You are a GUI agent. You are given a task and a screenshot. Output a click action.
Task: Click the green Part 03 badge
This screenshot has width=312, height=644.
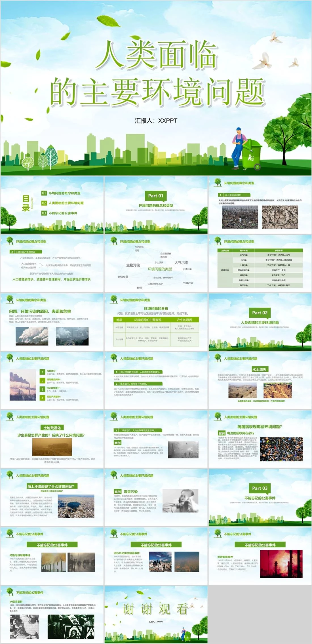pyautogui.click(x=260, y=488)
